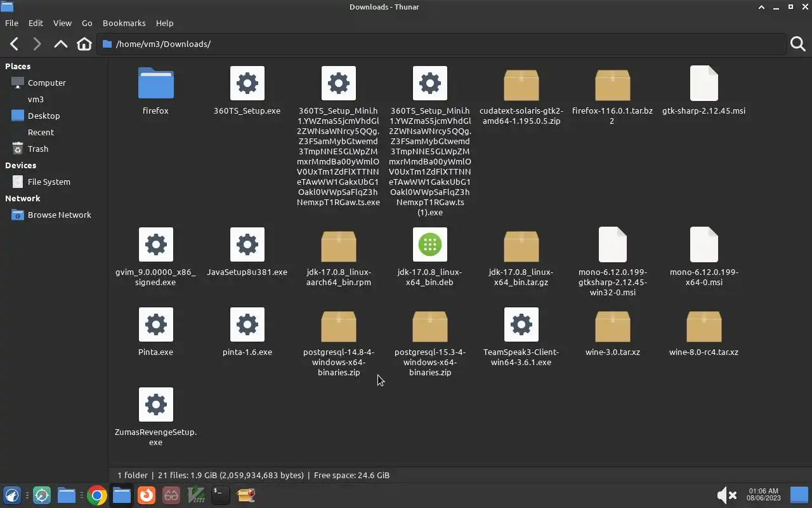Screen dimensions: 812x508
Task: Select the jdk-17.0.8 aarch64 rpm package icon
Action: [339, 245]
